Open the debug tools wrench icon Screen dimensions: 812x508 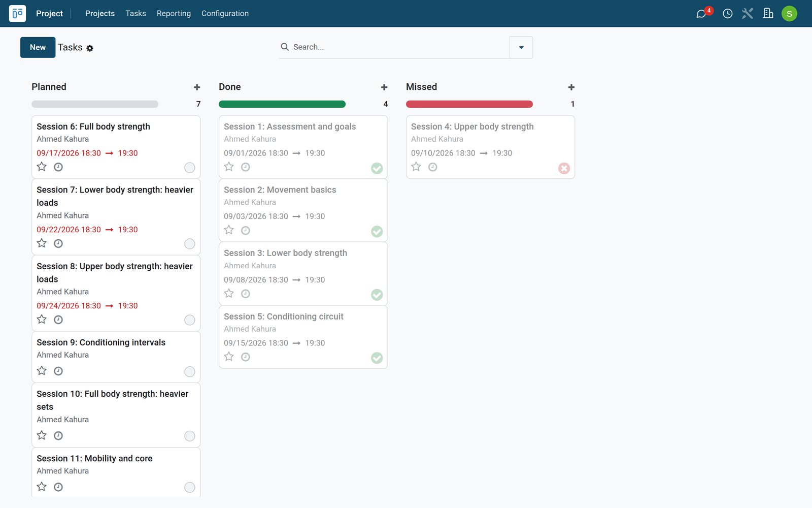point(747,14)
